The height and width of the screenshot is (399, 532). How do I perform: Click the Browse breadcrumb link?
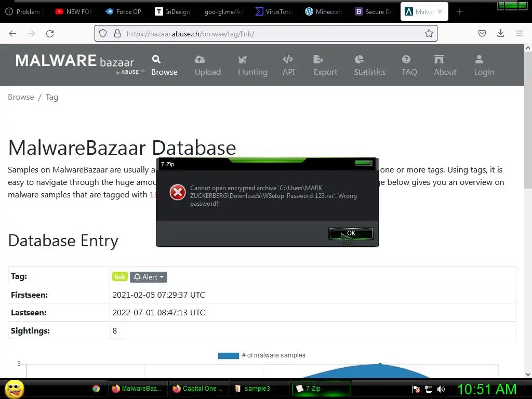(x=21, y=97)
